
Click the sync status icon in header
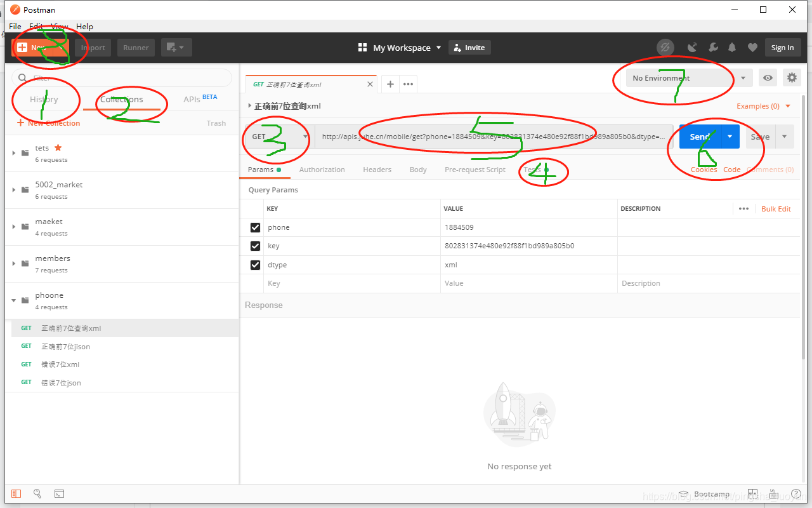[x=665, y=48]
